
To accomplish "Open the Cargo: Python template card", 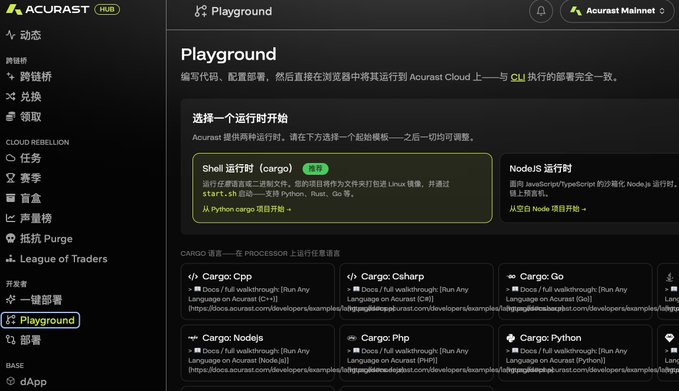I will pos(575,353).
